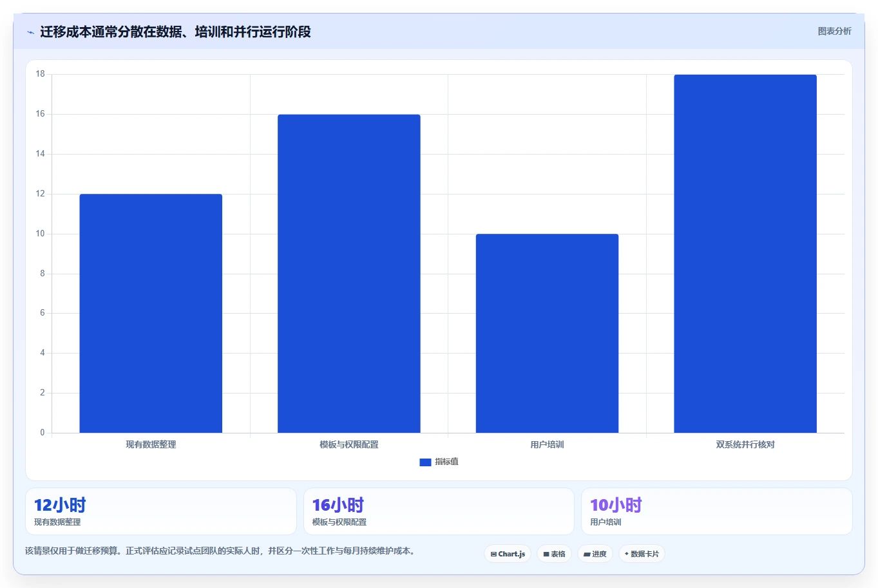Click the 用户培训 x-axis label
This screenshot has width=878, height=588.
coord(547,444)
